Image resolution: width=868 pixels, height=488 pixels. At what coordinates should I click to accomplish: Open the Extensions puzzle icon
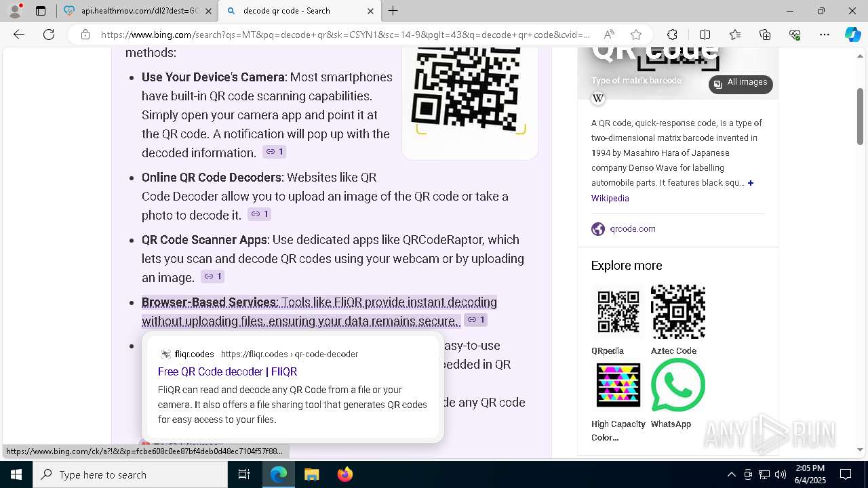click(672, 35)
